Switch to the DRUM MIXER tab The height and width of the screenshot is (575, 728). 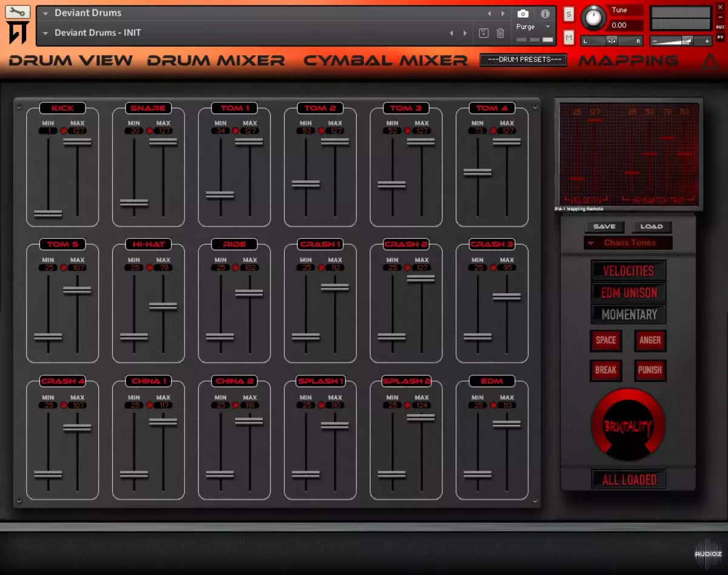pyautogui.click(x=216, y=61)
